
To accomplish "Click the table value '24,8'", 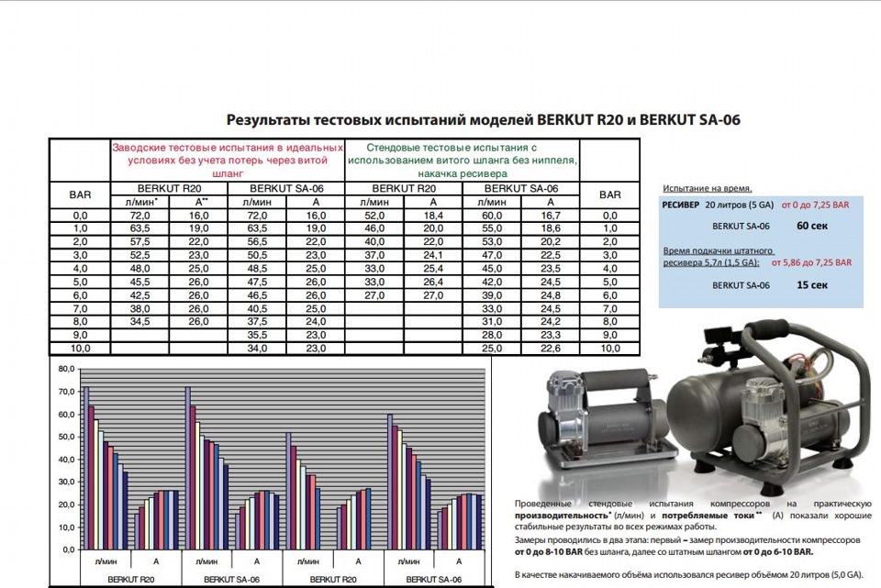I will 551,295.
